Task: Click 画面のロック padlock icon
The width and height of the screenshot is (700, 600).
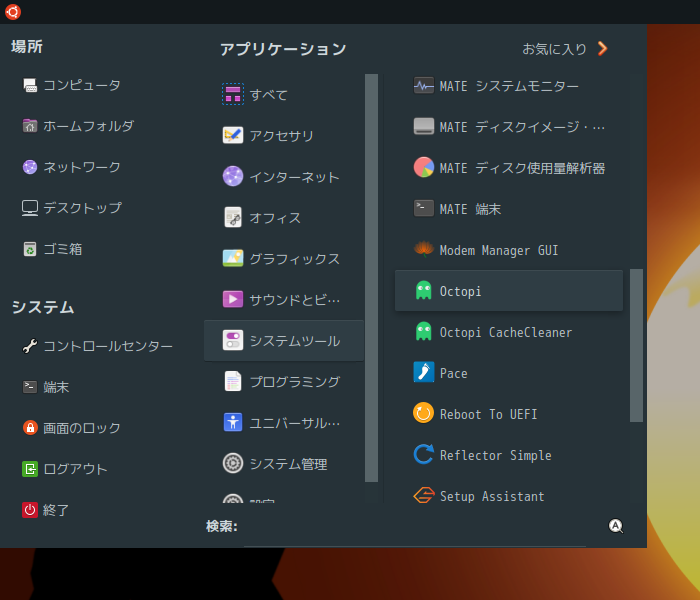Action: click(30, 428)
